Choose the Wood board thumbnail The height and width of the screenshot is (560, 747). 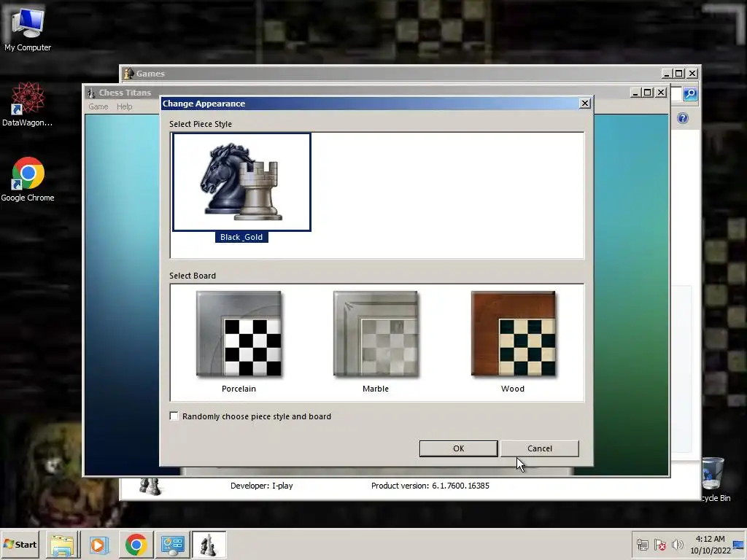pyautogui.click(x=513, y=334)
